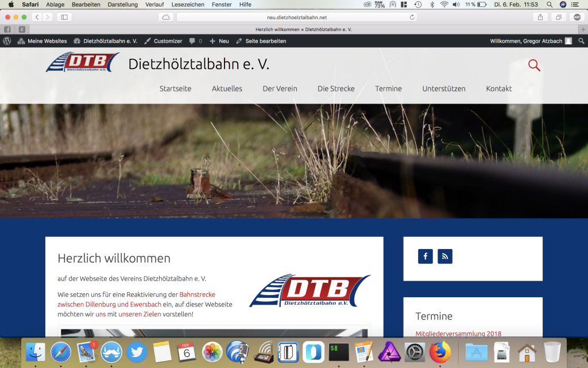588x368 pixels.
Task: Show all tabs overview button
Action: (x=559, y=17)
